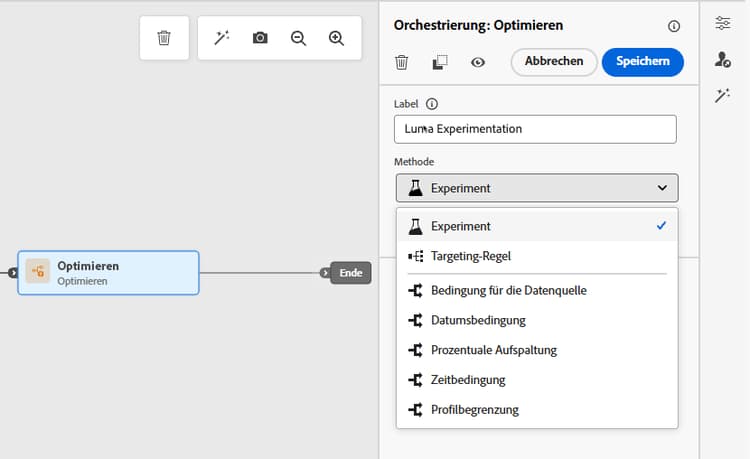Click the canvas toolbar trash delete icon
750x459 pixels.
point(164,38)
